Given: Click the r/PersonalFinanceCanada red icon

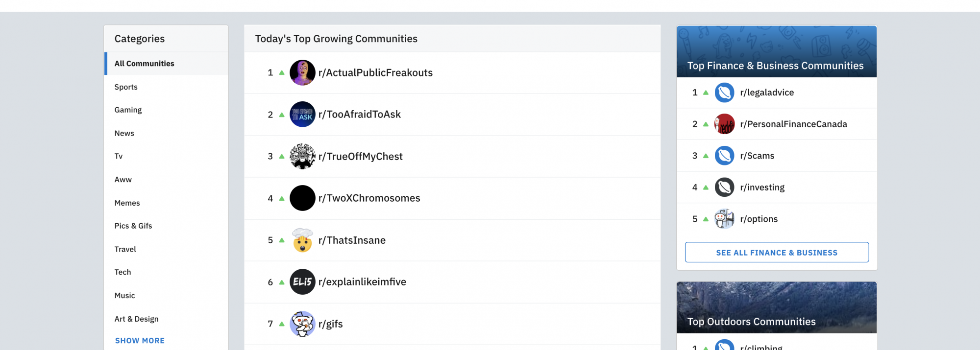Looking at the screenshot, I should point(724,124).
